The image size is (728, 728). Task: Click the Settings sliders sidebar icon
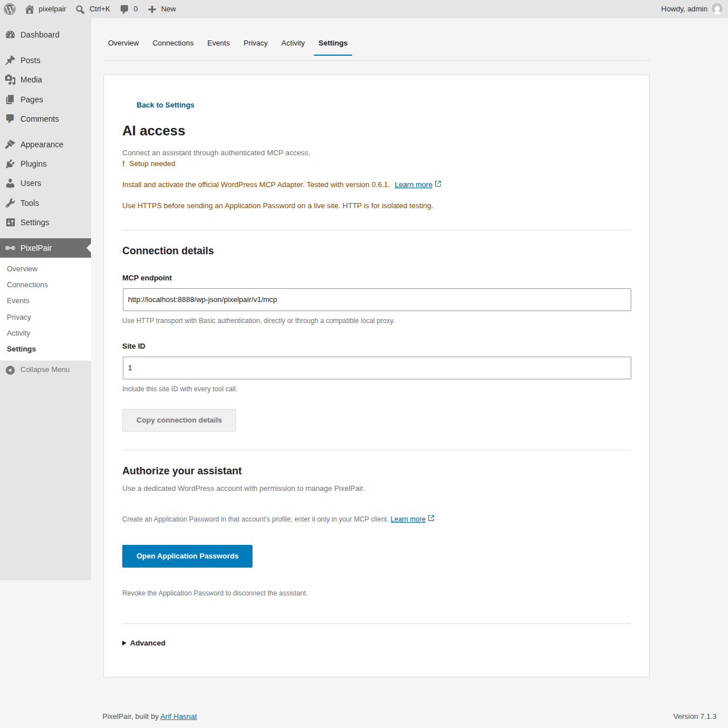pyautogui.click(x=10, y=222)
